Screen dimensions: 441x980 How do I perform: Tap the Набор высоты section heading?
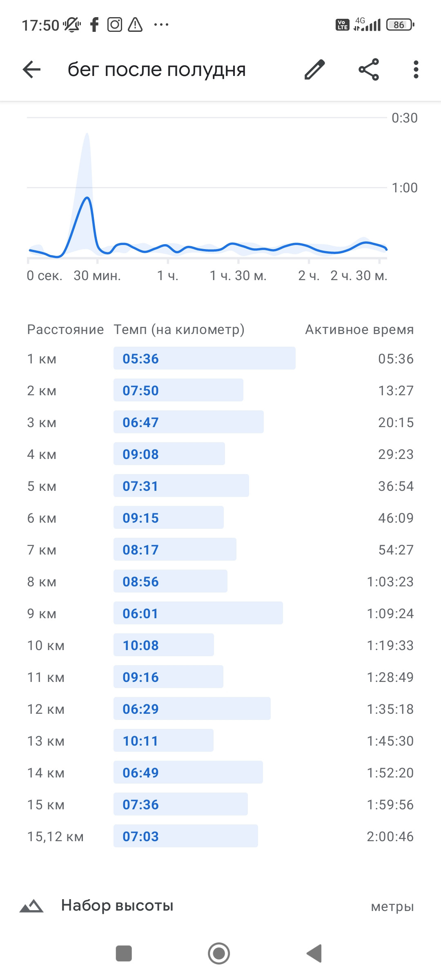[x=117, y=906]
